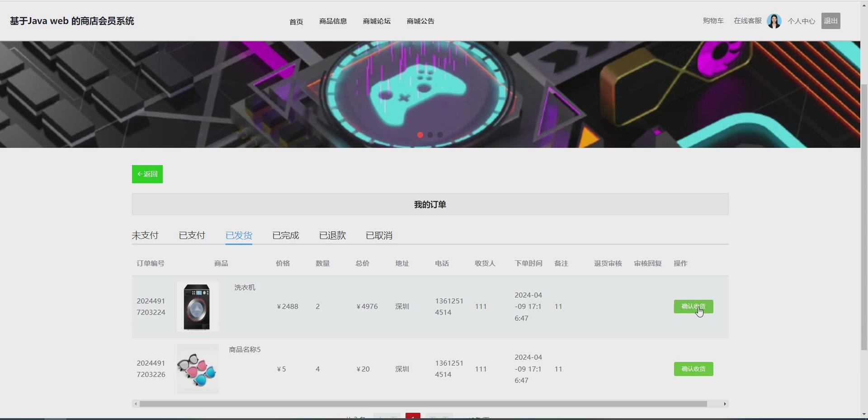
Task: Open the 购物车 shopping cart
Action: (x=713, y=21)
